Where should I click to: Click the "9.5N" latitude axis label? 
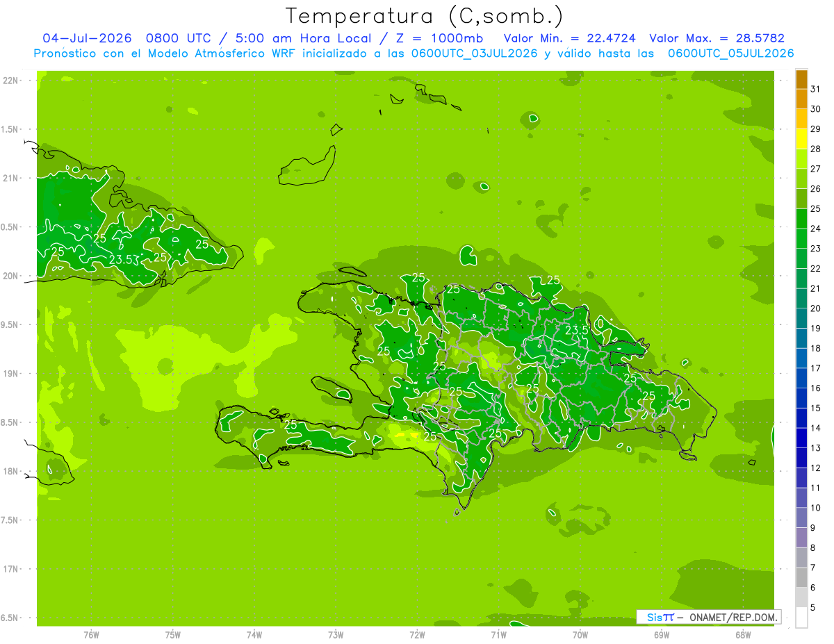coord(10,324)
